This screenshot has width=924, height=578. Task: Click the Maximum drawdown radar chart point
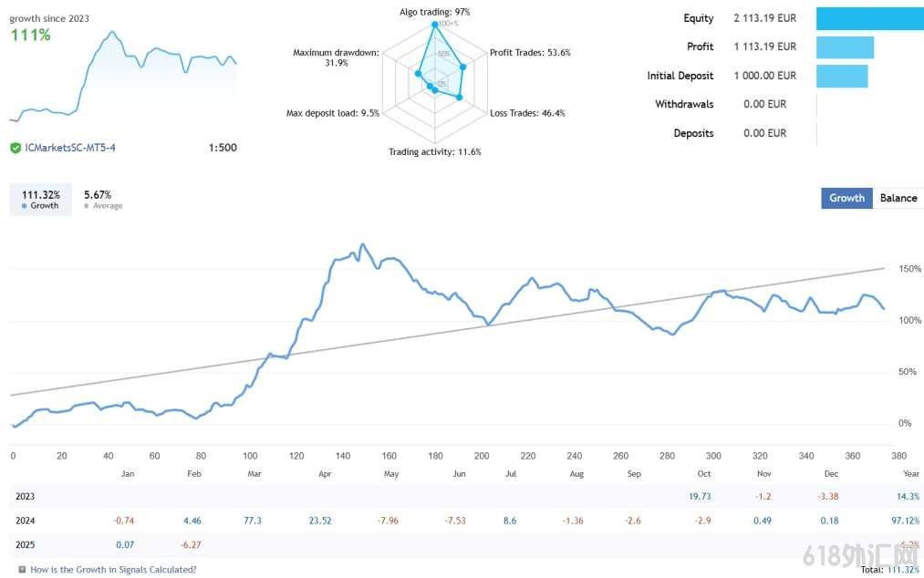click(x=418, y=74)
